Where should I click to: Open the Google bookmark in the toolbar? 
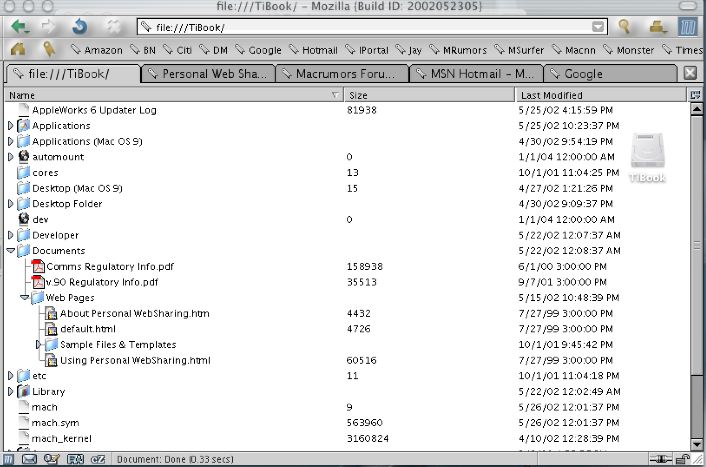pos(258,50)
